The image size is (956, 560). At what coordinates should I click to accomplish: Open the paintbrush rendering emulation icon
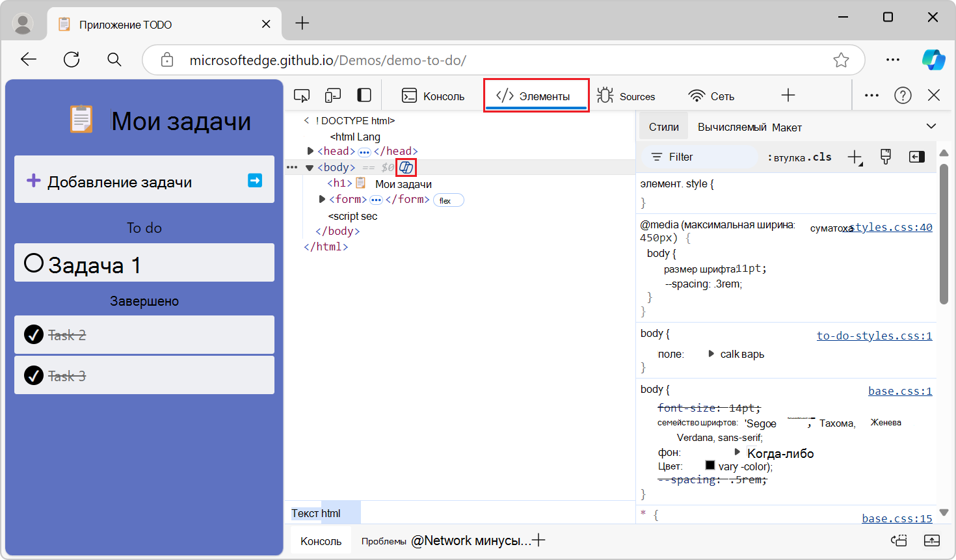tap(885, 156)
